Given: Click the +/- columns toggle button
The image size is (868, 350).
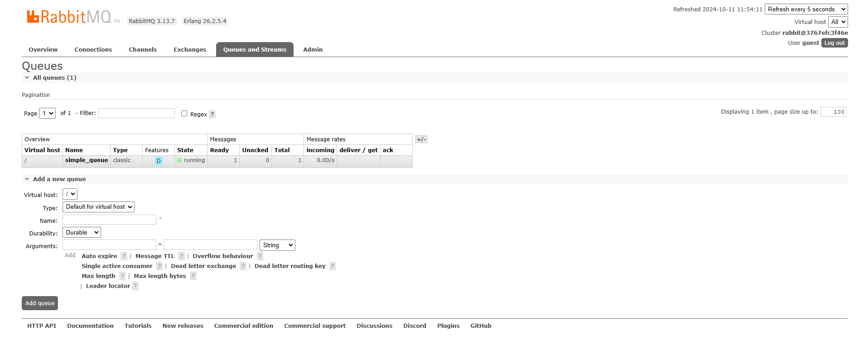Looking at the screenshot, I should tap(421, 139).
